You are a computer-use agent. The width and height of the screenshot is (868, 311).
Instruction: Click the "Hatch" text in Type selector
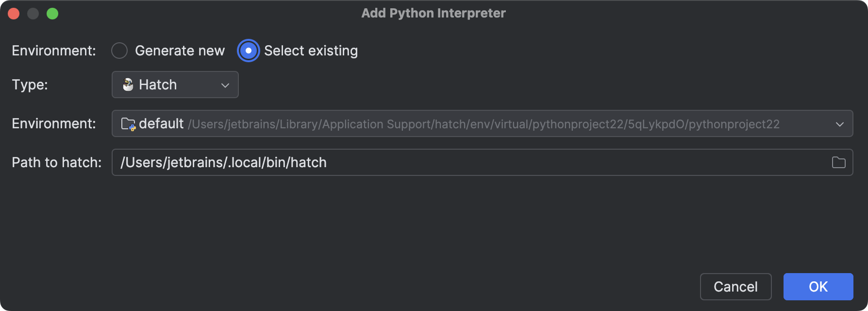158,85
